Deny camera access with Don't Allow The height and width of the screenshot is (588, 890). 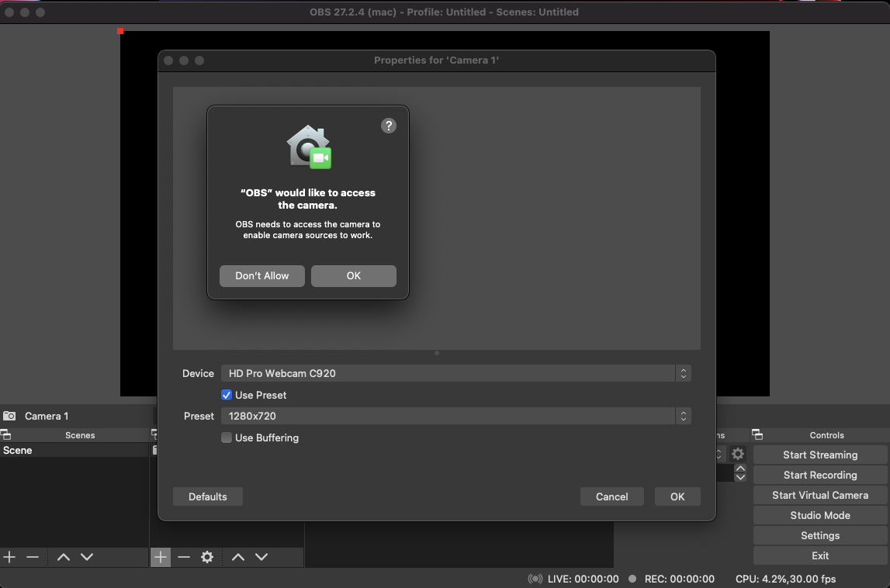tap(262, 276)
